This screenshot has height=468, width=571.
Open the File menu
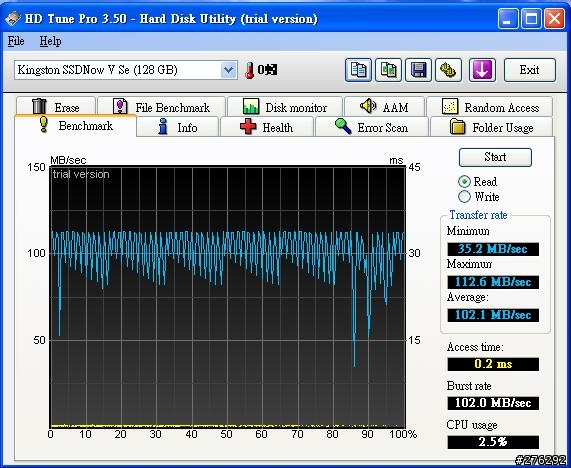(16, 41)
